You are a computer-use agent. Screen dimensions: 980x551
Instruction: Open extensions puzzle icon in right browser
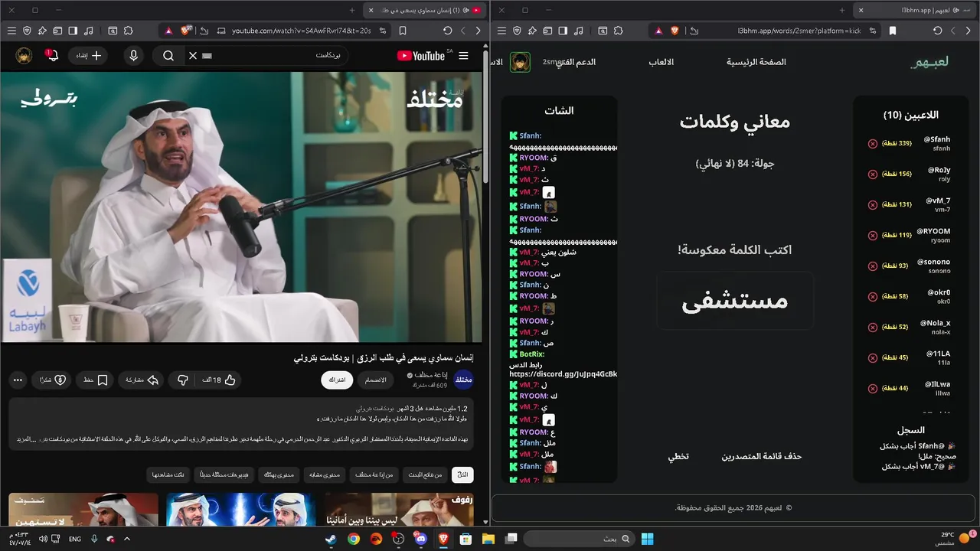pos(618,31)
